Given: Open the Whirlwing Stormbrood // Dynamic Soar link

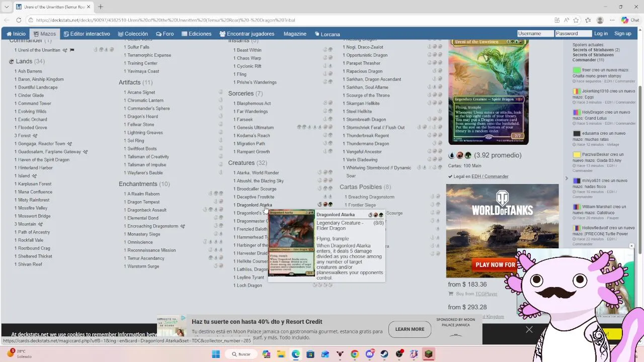Looking at the screenshot, I should click(378, 172).
